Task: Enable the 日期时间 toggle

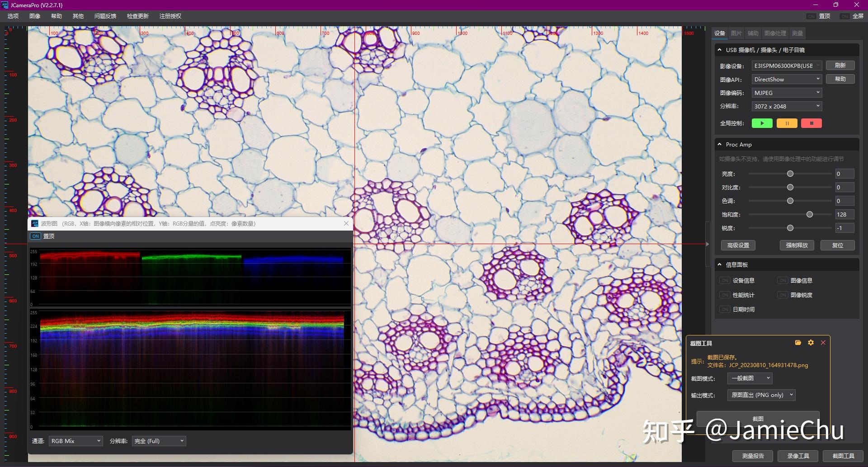Action: click(x=725, y=310)
